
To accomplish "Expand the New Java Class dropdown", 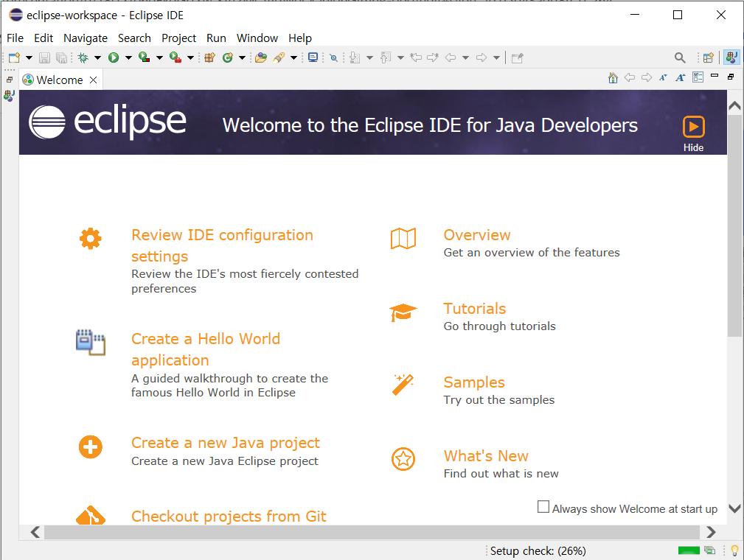I will (x=242, y=58).
